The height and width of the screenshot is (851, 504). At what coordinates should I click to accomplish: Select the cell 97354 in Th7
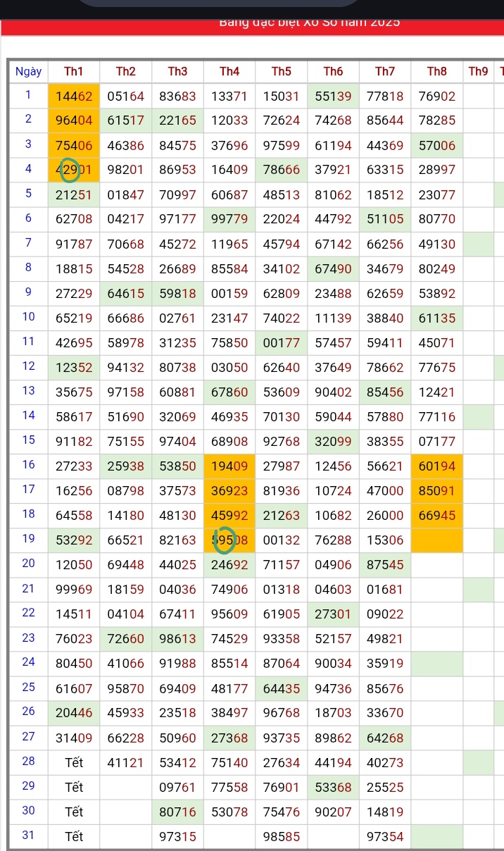(x=385, y=836)
